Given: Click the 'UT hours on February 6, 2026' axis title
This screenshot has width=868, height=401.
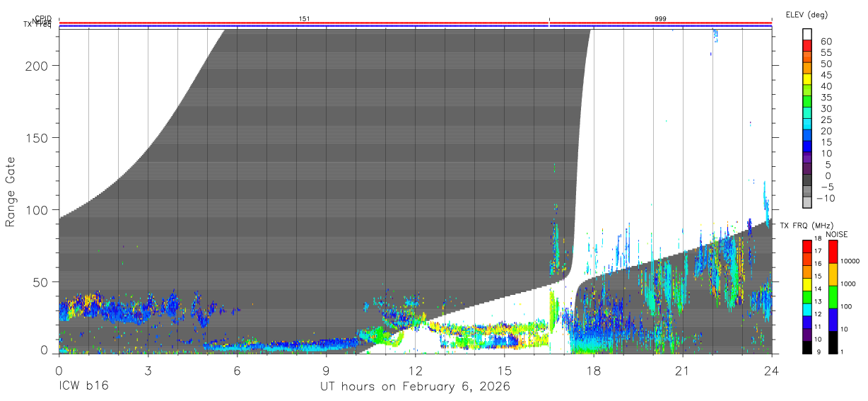Looking at the screenshot, I should tap(415, 387).
